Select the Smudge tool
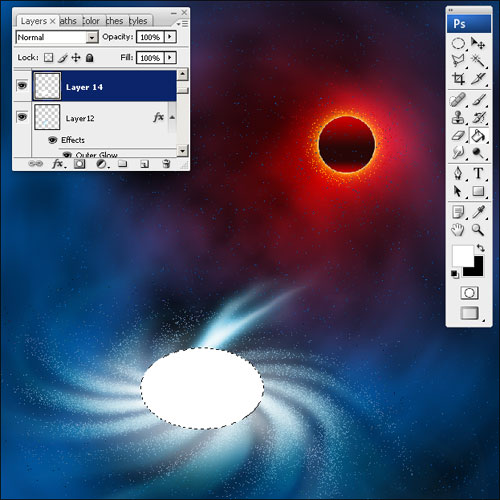The height and width of the screenshot is (500, 500). (x=458, y=153)
